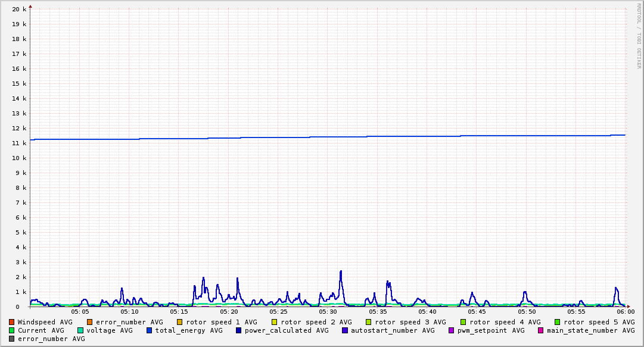
Task: Click the RRDTOOL / TOBI OETIKER watermark
Action: 638,36
